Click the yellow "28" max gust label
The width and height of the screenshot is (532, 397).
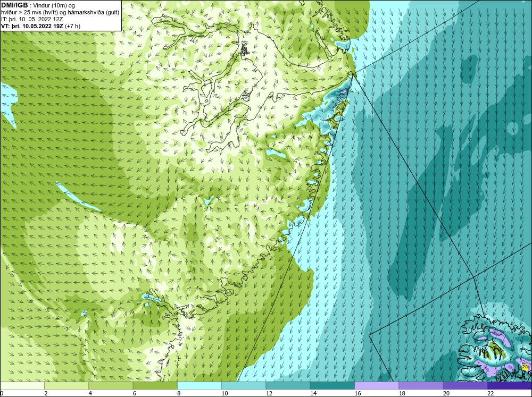click(525, 367)
